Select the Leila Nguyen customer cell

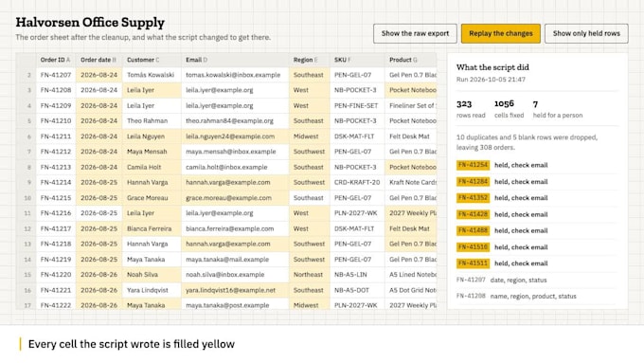[152, 136]
